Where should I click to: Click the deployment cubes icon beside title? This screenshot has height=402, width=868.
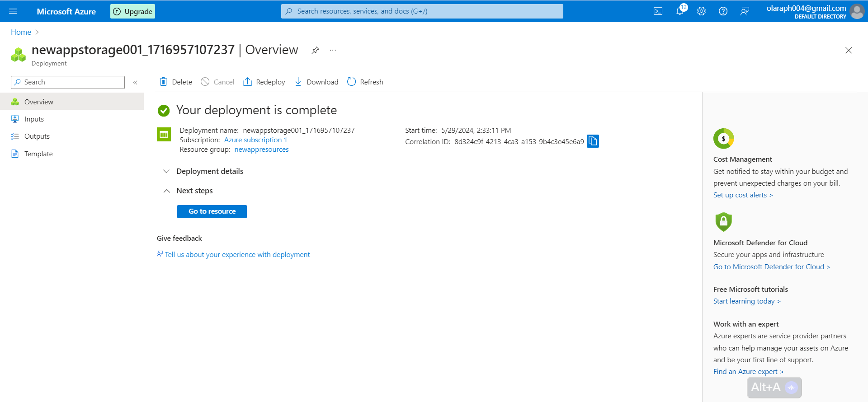[x=19, y=55]
